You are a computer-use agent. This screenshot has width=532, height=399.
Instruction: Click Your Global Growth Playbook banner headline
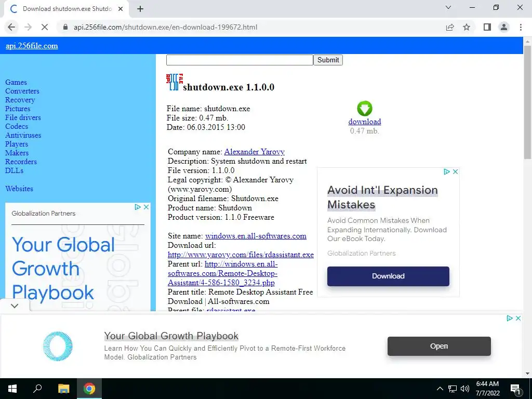[171, 336]
